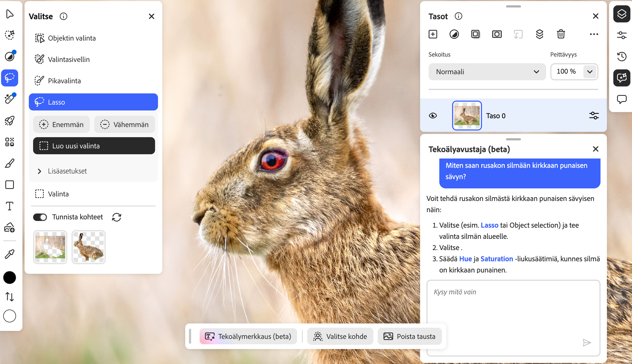
Task: Toggle the Tunnista kohteet switch
Action: pos(40,217)
